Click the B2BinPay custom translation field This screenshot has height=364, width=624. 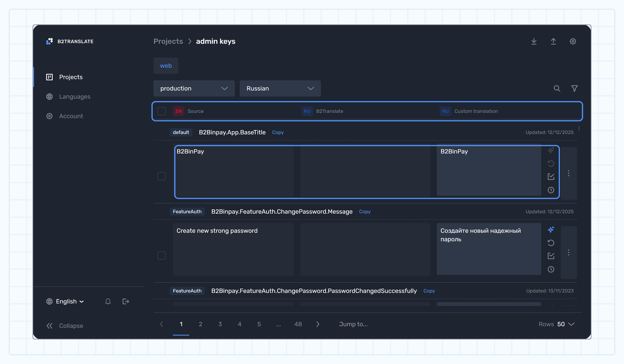tap(489, 170)
